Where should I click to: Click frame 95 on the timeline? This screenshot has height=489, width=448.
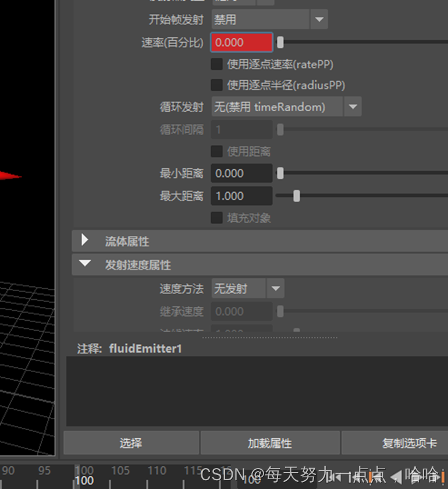(44, 470)
